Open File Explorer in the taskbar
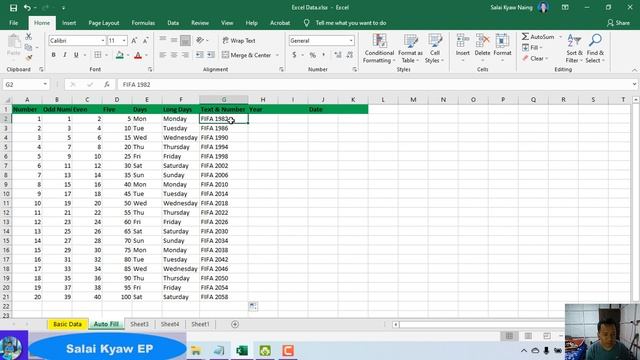The height and width of the screenshot is (360, 640). click(x=196, y=350)
